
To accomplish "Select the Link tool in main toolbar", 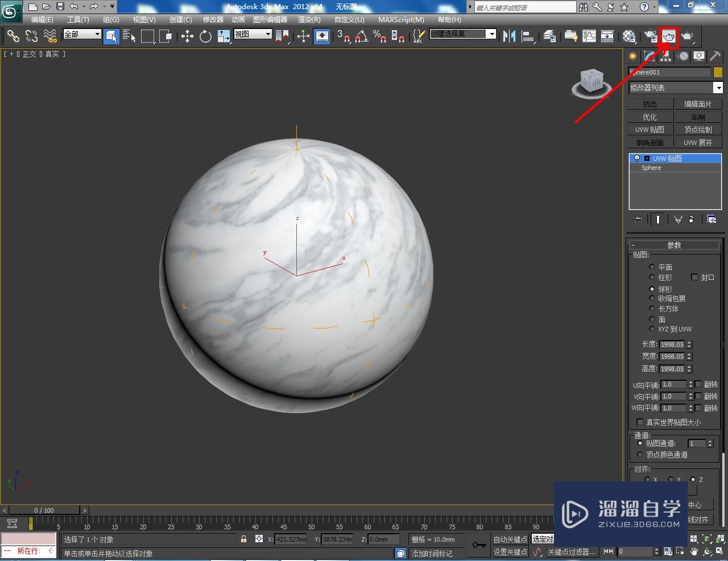I will [13, 36].
